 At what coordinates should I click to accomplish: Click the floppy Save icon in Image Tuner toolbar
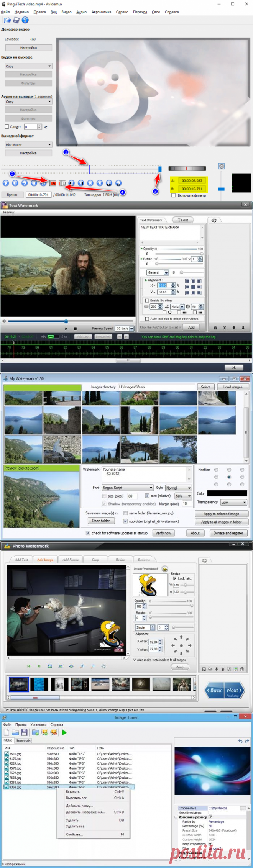pyautogui.click(x=24, y=732)
